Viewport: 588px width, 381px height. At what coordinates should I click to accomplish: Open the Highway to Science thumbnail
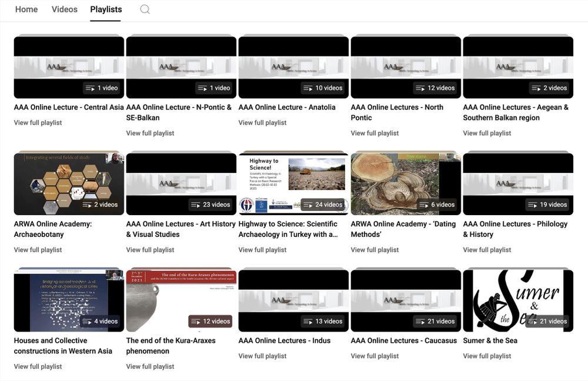point(293,184)
